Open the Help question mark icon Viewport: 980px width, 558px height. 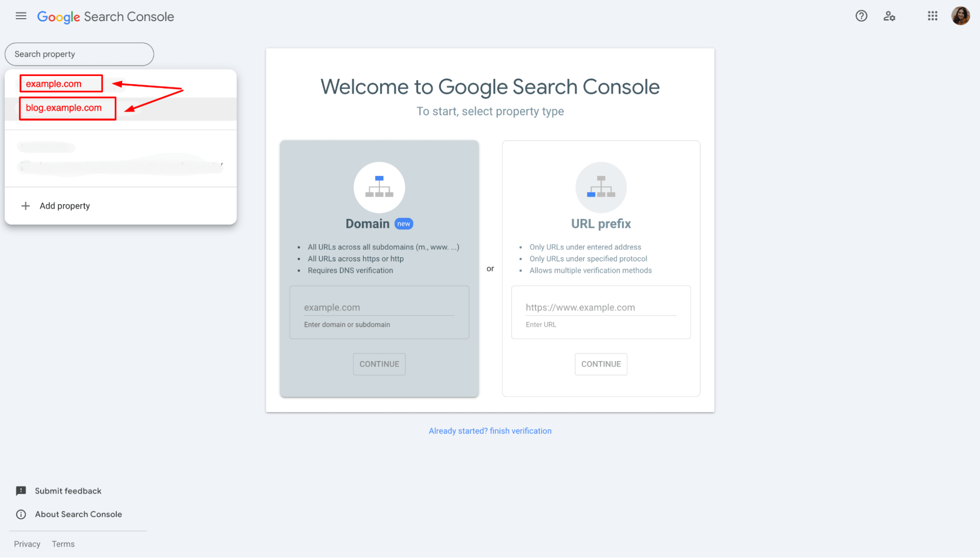[861, 16]
